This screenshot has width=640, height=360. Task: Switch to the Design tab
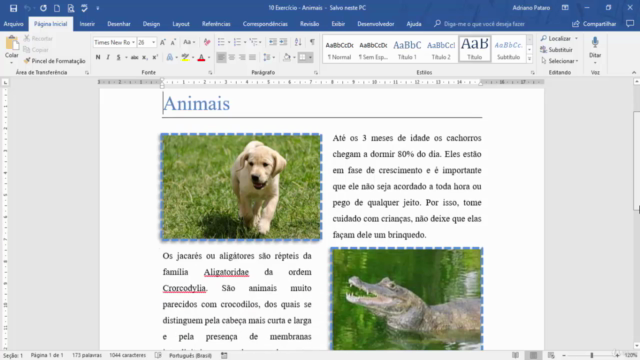tap(151, 24)
